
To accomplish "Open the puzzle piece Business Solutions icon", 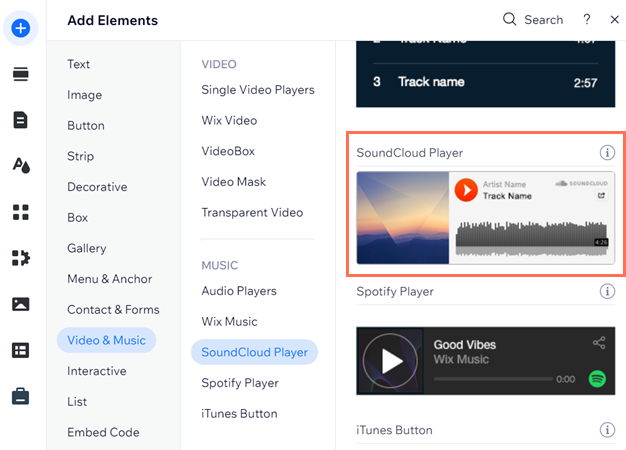I will [x=21, y=258].
